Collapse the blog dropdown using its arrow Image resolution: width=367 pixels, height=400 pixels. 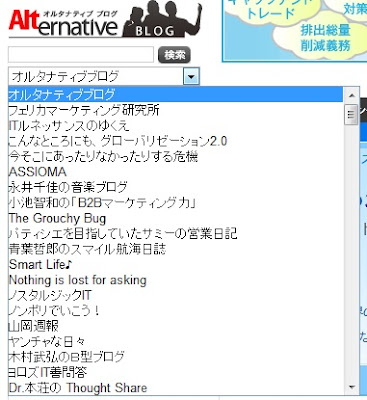point(191,76)
